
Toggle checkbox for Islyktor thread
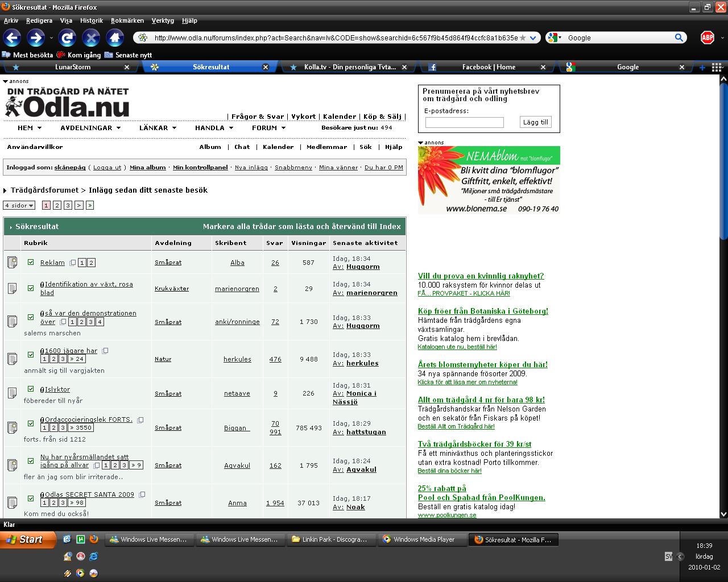(31, 389)
